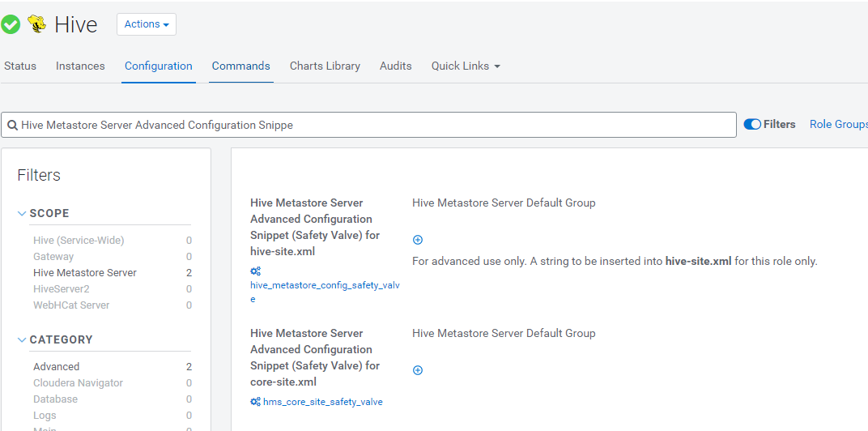
Task: Open the Quick Links dropdown
Action: [466, 66]
